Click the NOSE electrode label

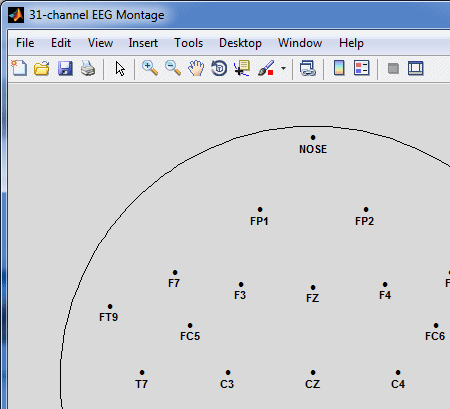pos(313,149)
